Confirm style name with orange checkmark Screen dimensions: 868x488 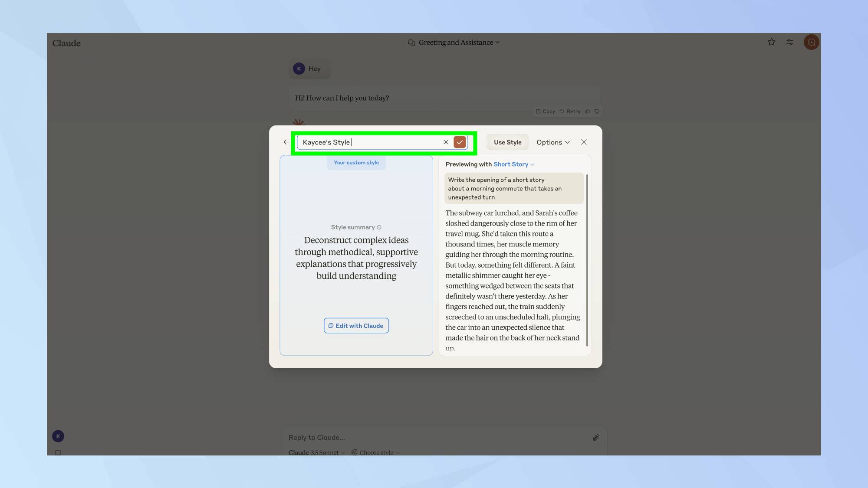coord(460,142)
